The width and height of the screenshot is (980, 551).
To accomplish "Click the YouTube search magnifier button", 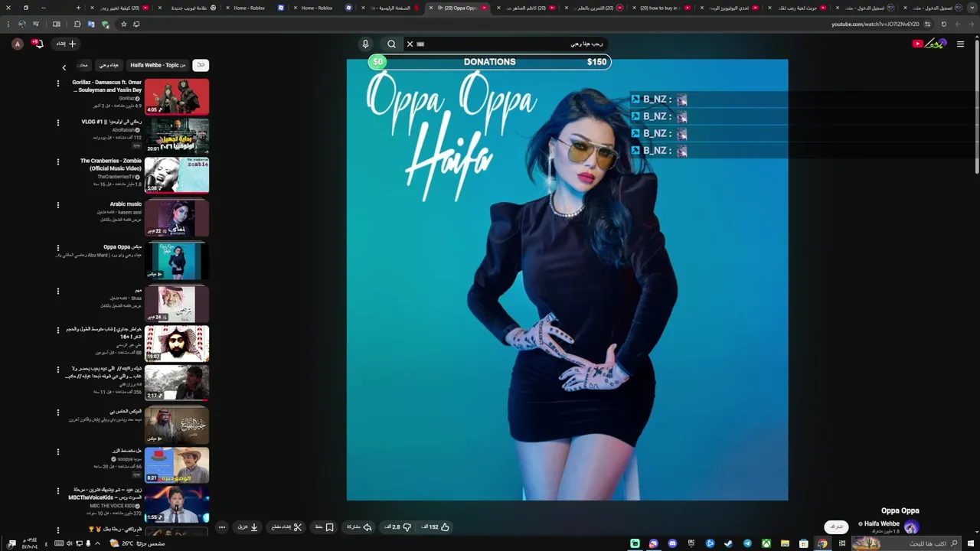I will pos(391,44).
